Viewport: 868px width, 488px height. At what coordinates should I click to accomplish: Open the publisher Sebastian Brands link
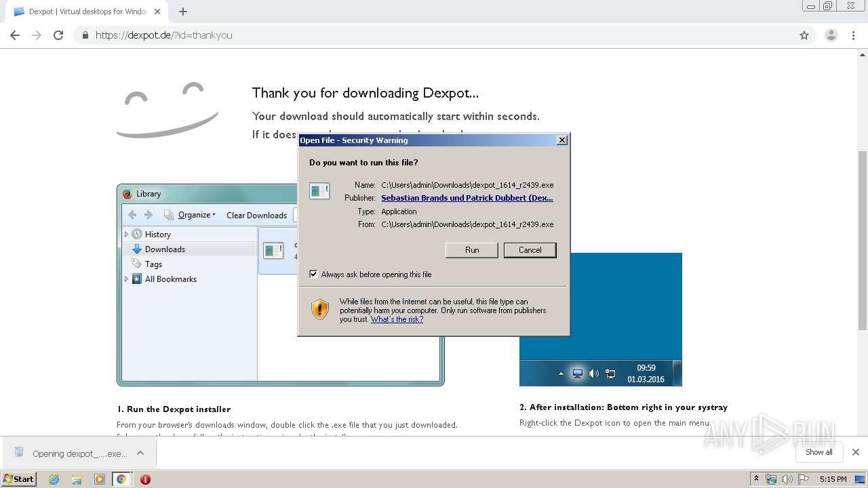(x=467, y=198)
